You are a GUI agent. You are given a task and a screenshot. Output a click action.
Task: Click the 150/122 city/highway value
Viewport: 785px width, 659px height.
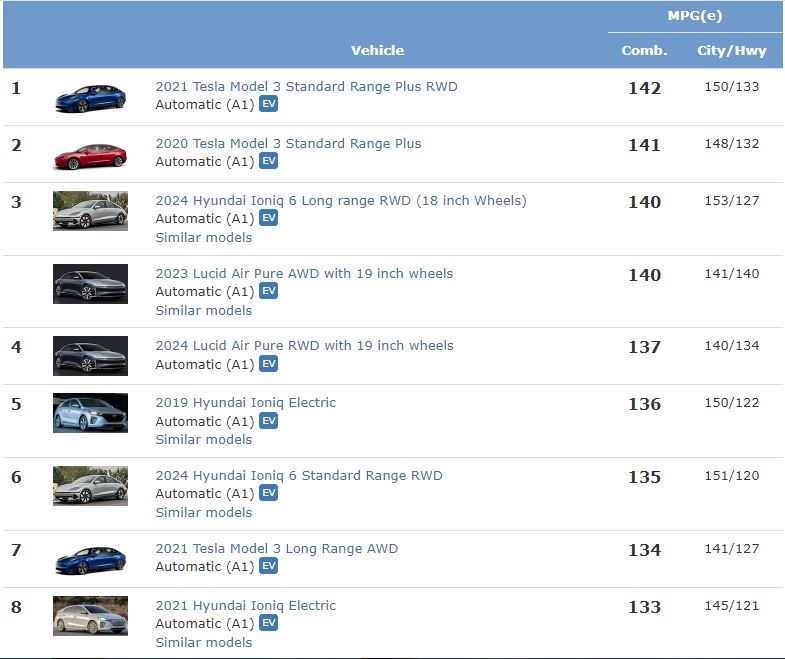(732, 403)
